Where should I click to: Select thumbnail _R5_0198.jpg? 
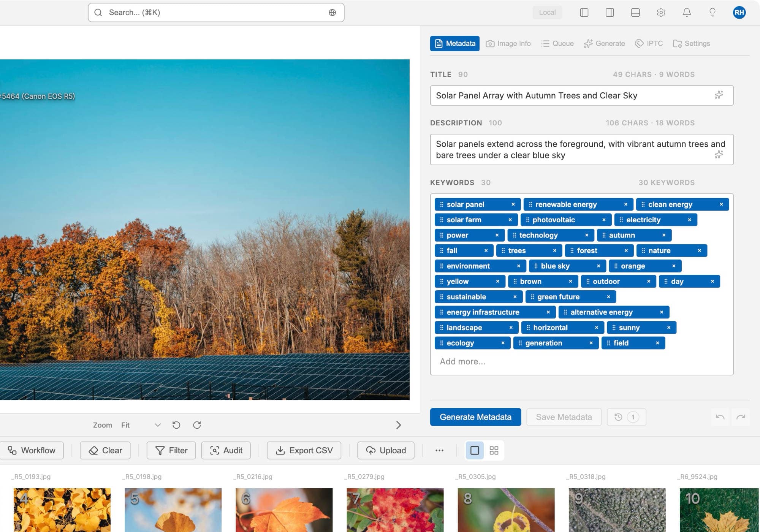(173, 510)
